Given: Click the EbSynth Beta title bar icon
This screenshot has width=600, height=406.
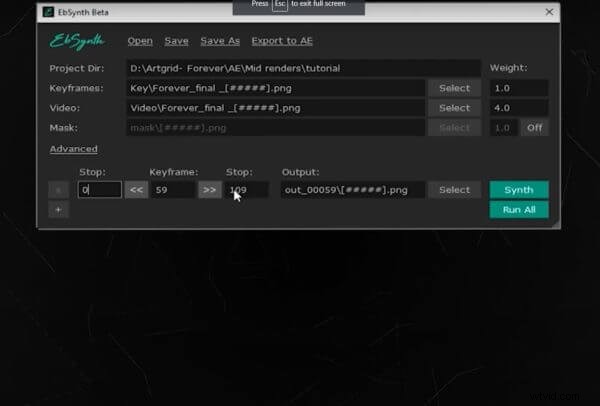Looking at the screenshot, I should [48, 12].
